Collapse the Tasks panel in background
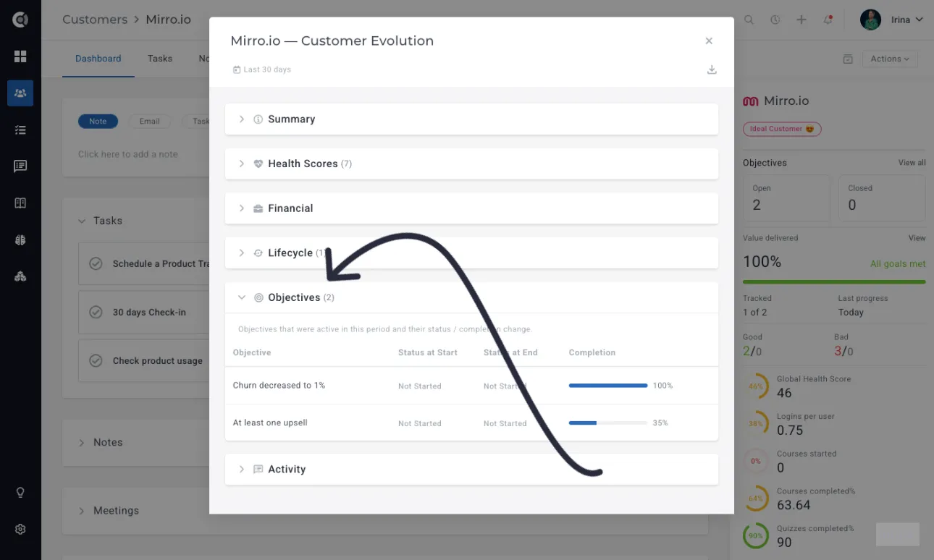Viewport: 934px width, 560px height. pyautogui.click(x=82, y=221)
